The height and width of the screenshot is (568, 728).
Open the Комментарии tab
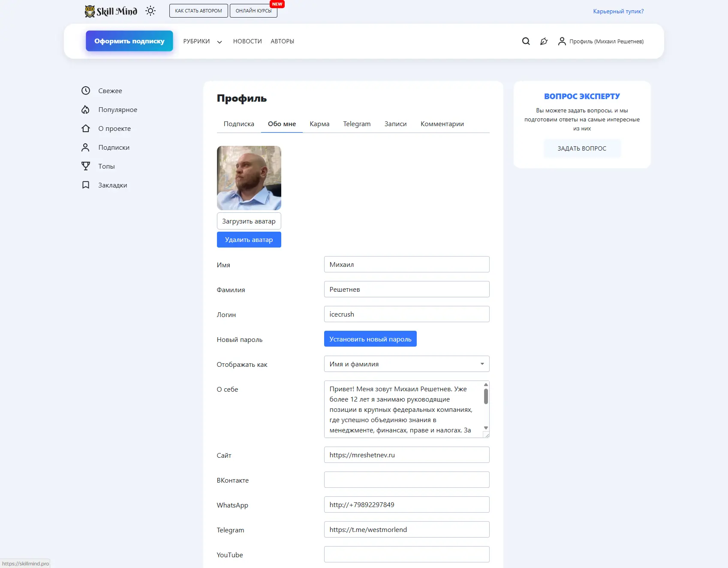(x=442, y=124)
